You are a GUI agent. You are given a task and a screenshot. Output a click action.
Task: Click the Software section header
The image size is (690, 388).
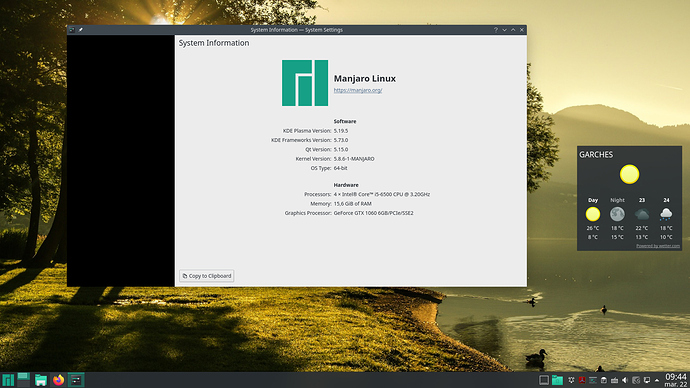[345, 121]
